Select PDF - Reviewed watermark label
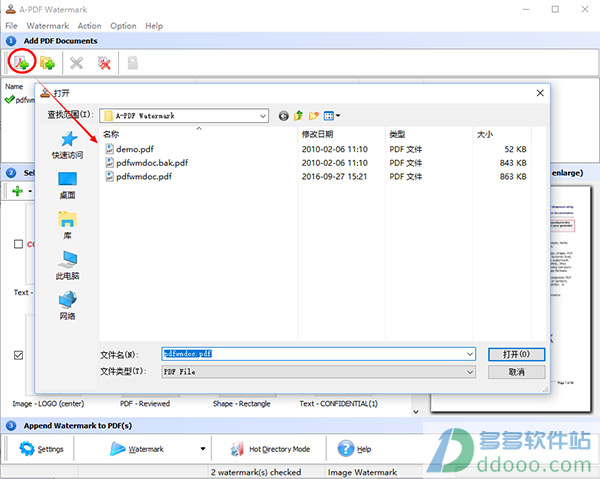 pos(145,404)
